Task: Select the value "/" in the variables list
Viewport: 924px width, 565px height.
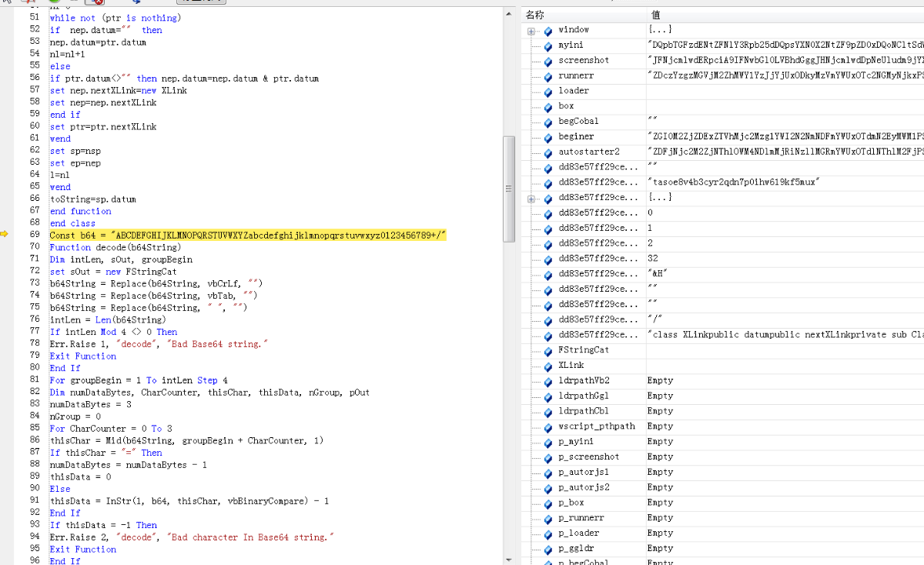Action: point(656,319)
